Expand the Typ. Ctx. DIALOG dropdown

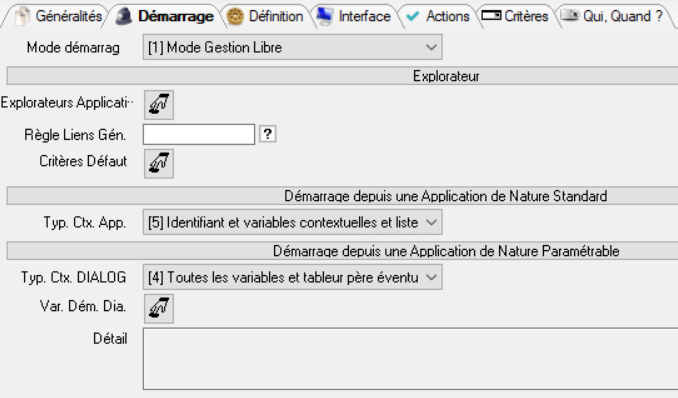(292, 277)
